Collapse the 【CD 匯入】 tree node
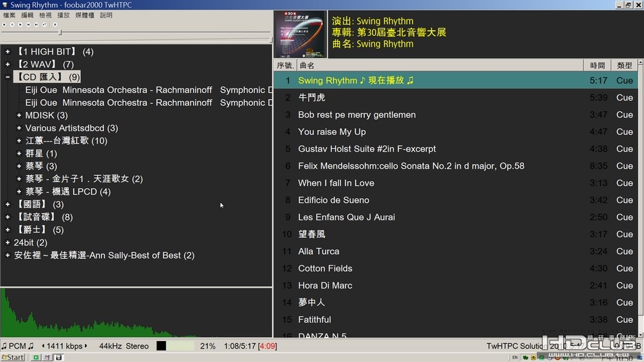The width and height of the screenshot is (644, 362). 7,77
